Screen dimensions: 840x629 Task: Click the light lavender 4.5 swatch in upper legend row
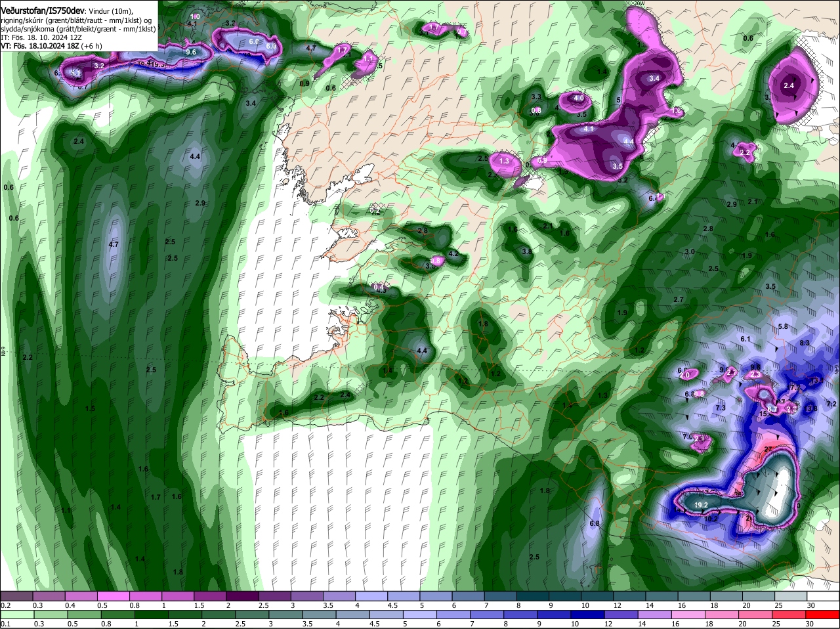(404, 596)
